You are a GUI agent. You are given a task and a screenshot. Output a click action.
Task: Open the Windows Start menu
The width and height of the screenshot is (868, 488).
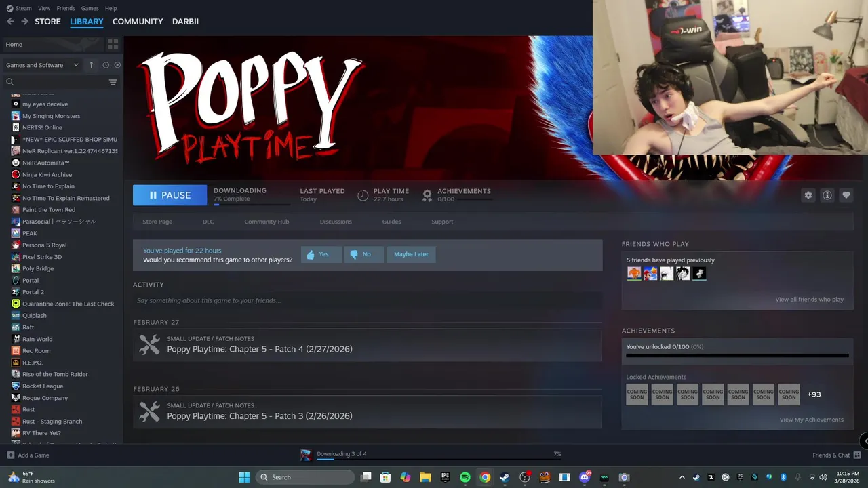coord(244,477)
